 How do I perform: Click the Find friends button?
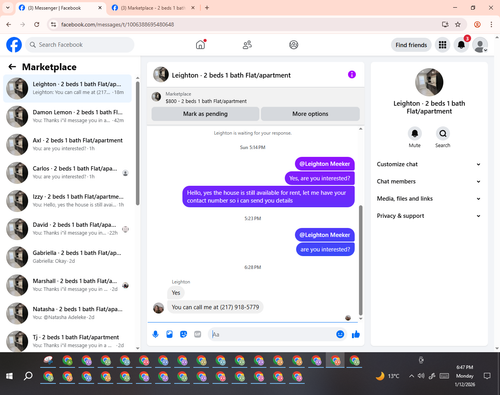411,45
